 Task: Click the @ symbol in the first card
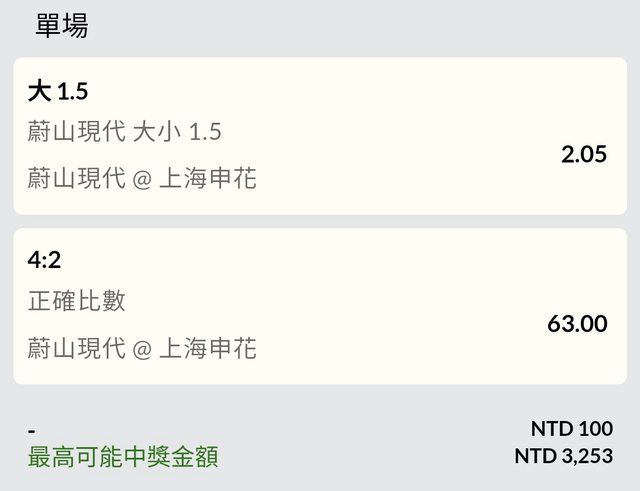click(142, 180)
